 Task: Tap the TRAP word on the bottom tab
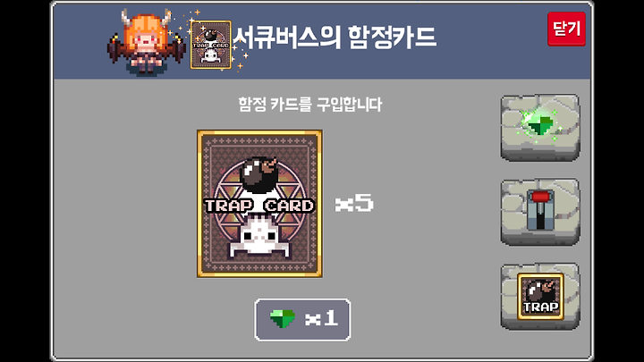(540, 307)
